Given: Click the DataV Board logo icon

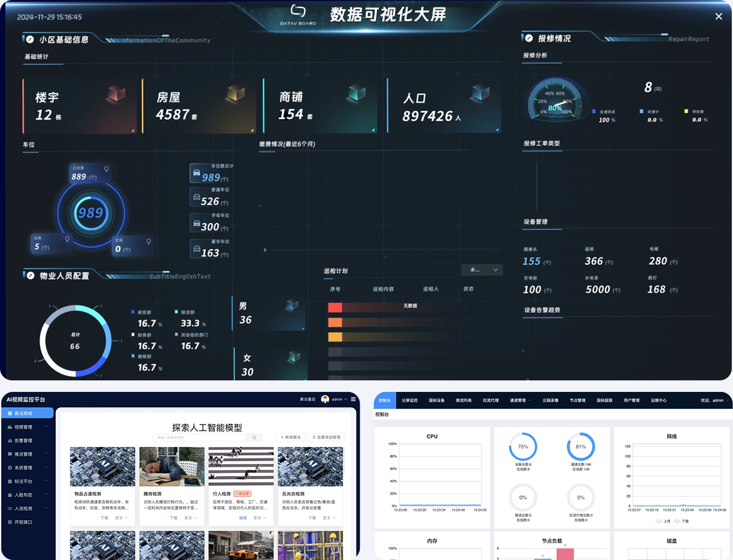Looking at the screenshot, I should [x=298, y=11].
